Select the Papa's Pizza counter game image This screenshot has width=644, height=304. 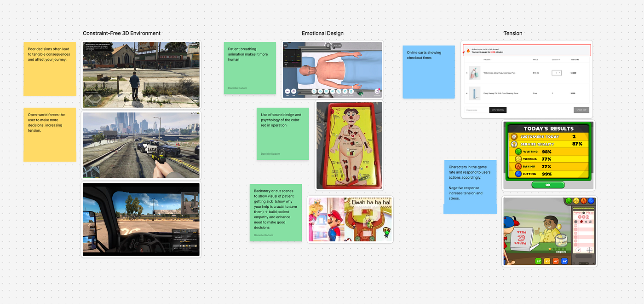point(549,231)
